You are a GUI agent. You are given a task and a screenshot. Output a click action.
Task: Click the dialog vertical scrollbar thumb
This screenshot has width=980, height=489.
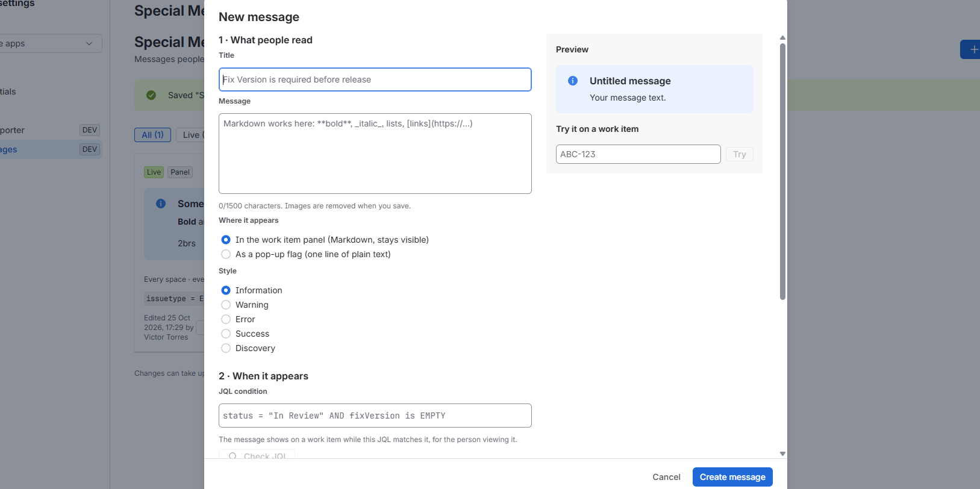pyautogui.click(x=782, y=172)
